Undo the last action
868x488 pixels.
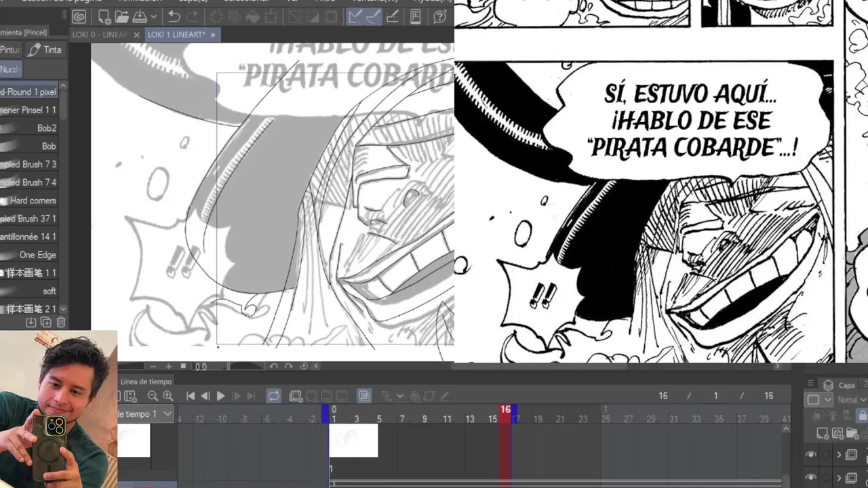174,16
